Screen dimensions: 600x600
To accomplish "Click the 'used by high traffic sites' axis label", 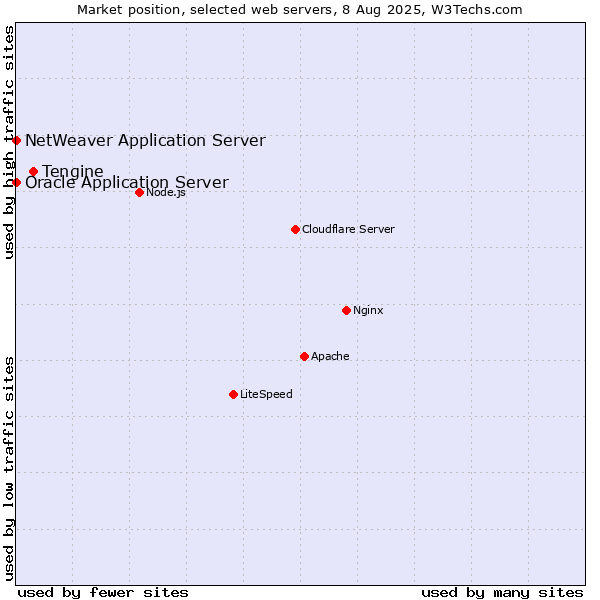I will pos(8,142).
